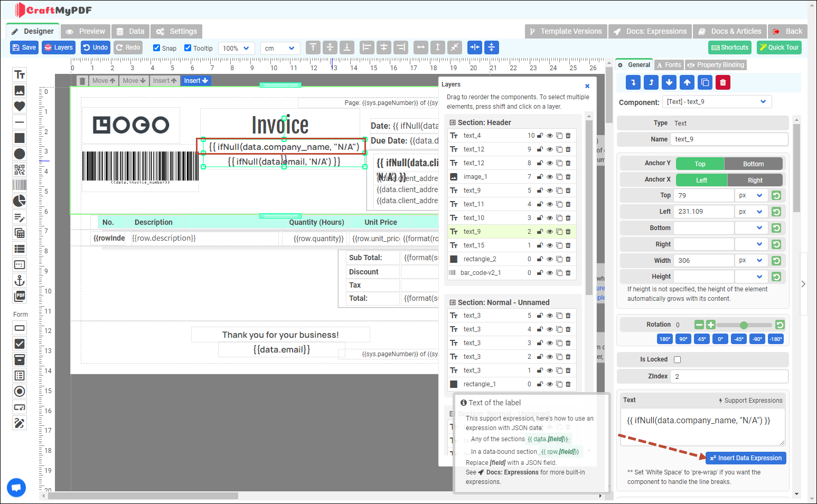The height and width of the screenshot is (504, 817).
Task: Open the Component selector dropdown
Action: 717,101
